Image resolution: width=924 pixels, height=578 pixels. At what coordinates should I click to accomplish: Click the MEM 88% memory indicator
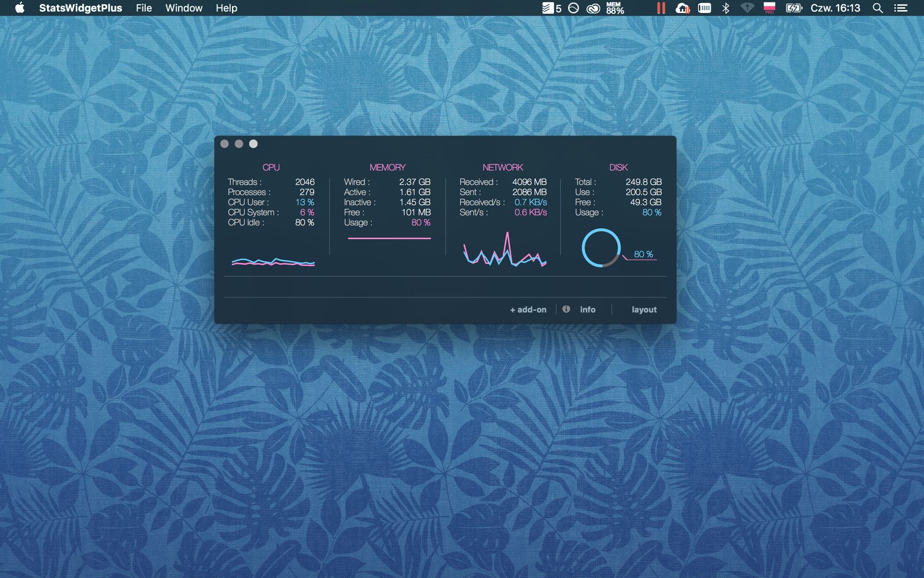(615, 8)
